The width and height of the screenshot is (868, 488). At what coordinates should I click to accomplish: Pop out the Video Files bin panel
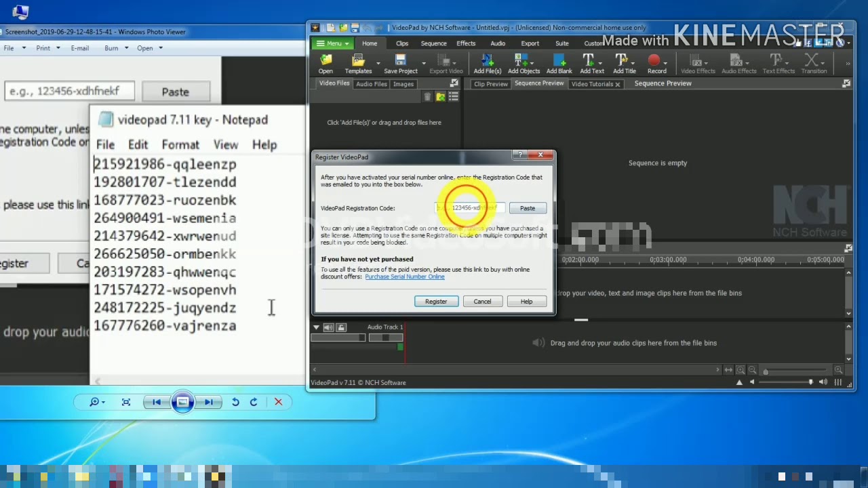click(x=454, y=83)
